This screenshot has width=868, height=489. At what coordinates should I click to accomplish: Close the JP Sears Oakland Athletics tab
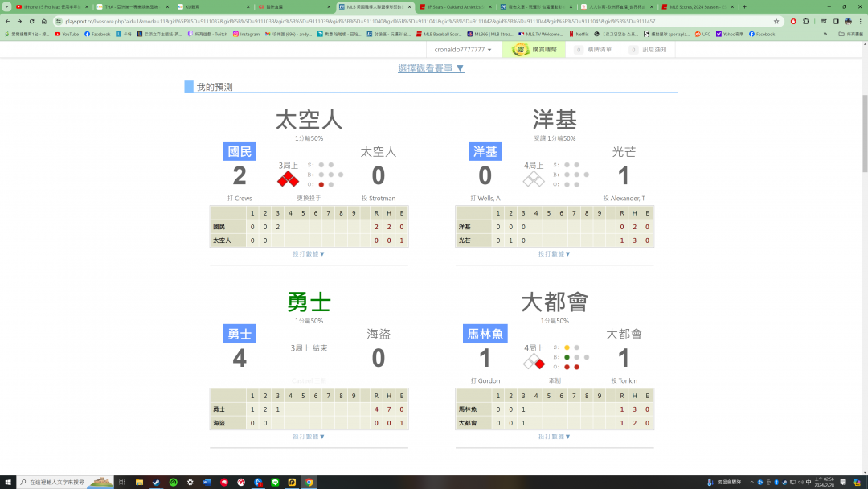pos(490,6)
